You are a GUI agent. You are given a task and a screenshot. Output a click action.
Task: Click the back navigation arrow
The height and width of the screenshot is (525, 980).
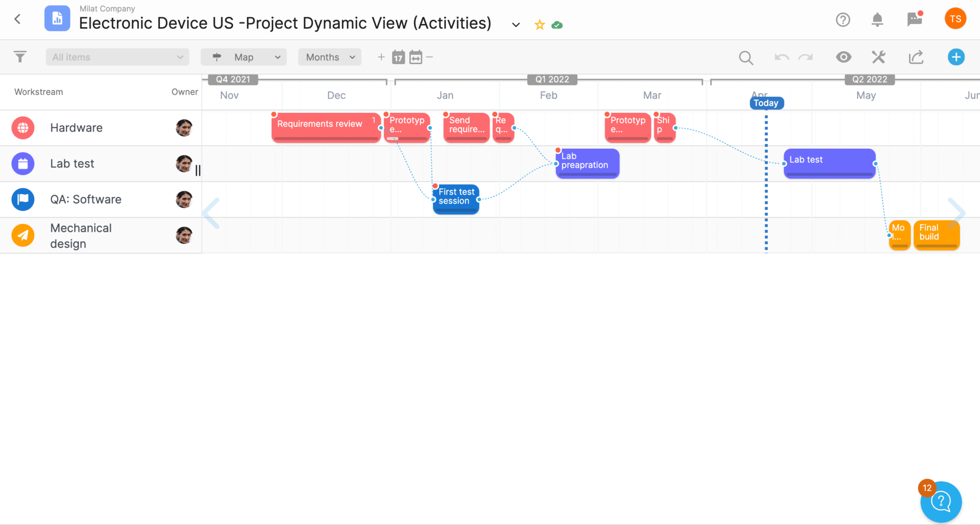(x=18, y=19)
